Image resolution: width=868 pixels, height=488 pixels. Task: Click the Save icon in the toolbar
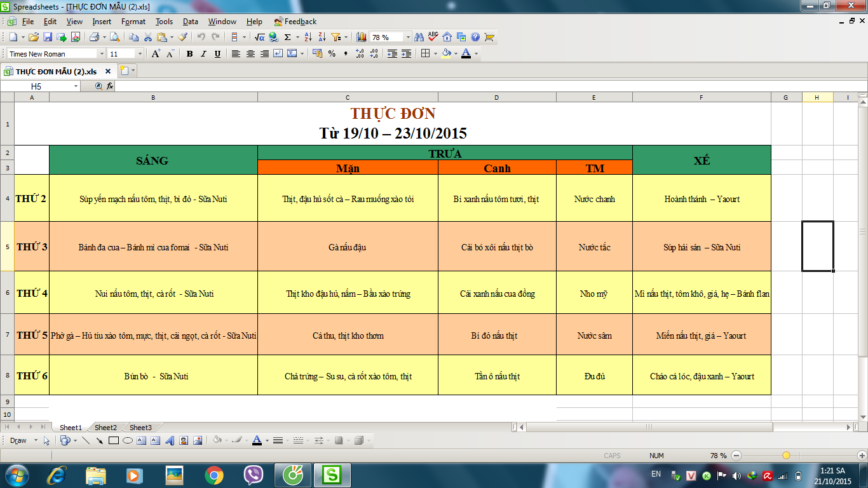tap(48, 37)
